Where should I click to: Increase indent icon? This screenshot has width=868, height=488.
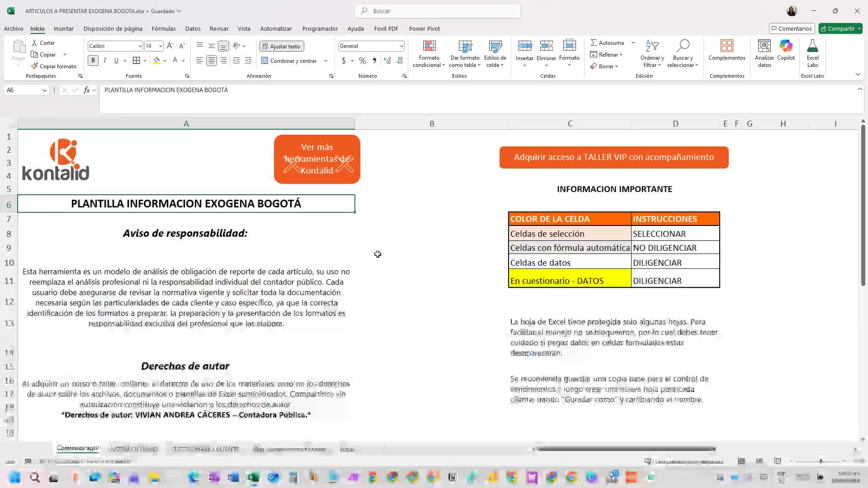(248, 61)
